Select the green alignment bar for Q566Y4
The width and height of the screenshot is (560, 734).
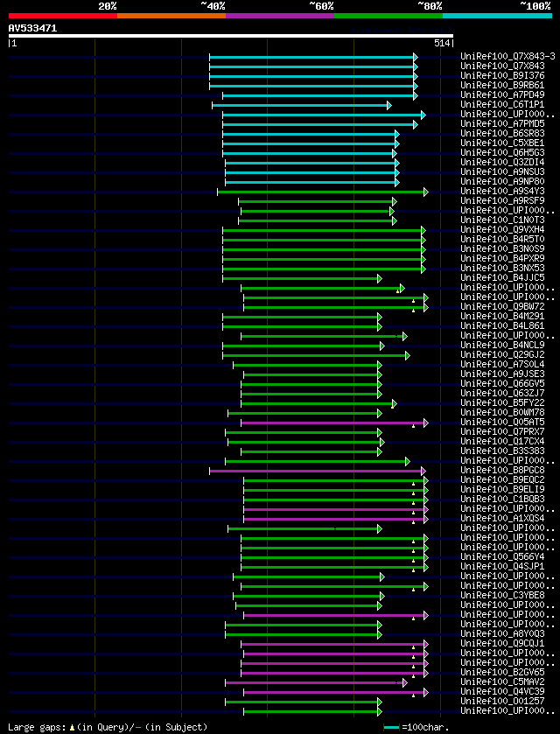[x=334, y=557]
